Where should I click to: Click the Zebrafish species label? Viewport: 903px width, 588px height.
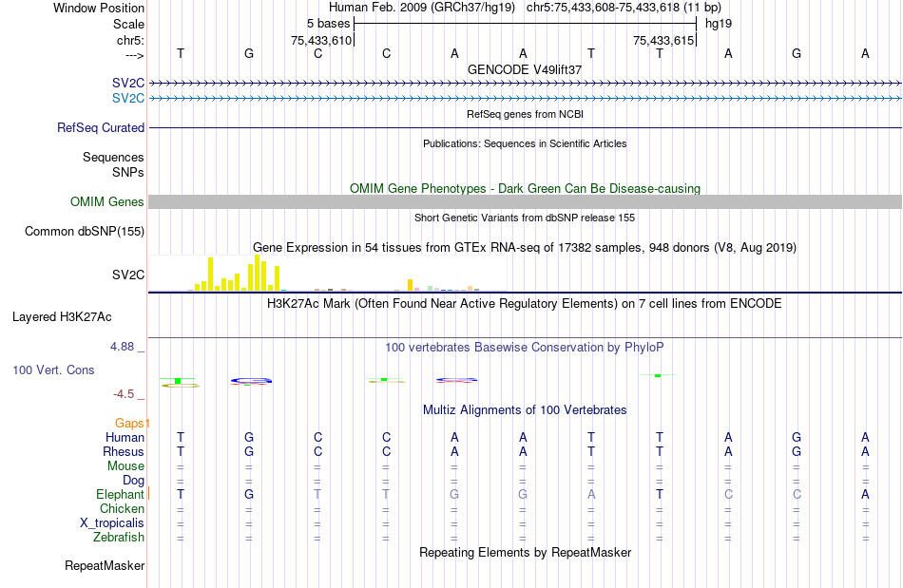pyautogui.click(x=119, y=538)
